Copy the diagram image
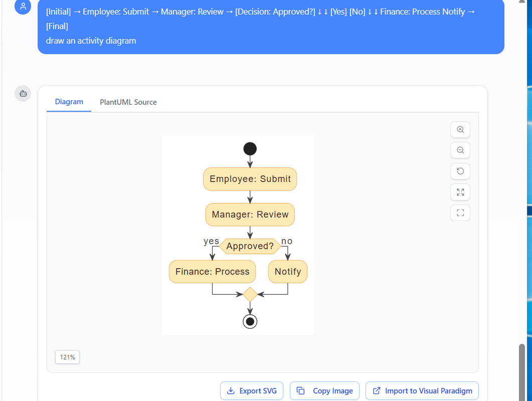Image resolution: width=532 pixels, height=401 pixels. (x=324, y=390)
